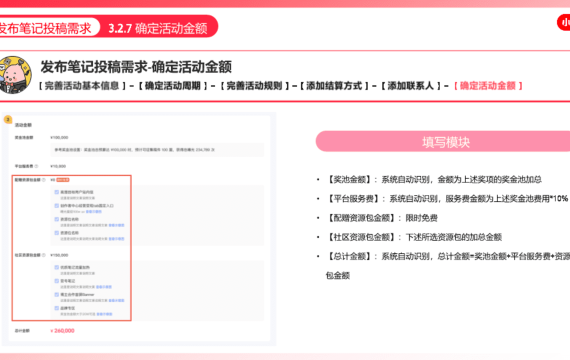Click the 【平台服务费】 bullet description

(x=446, y=199)
